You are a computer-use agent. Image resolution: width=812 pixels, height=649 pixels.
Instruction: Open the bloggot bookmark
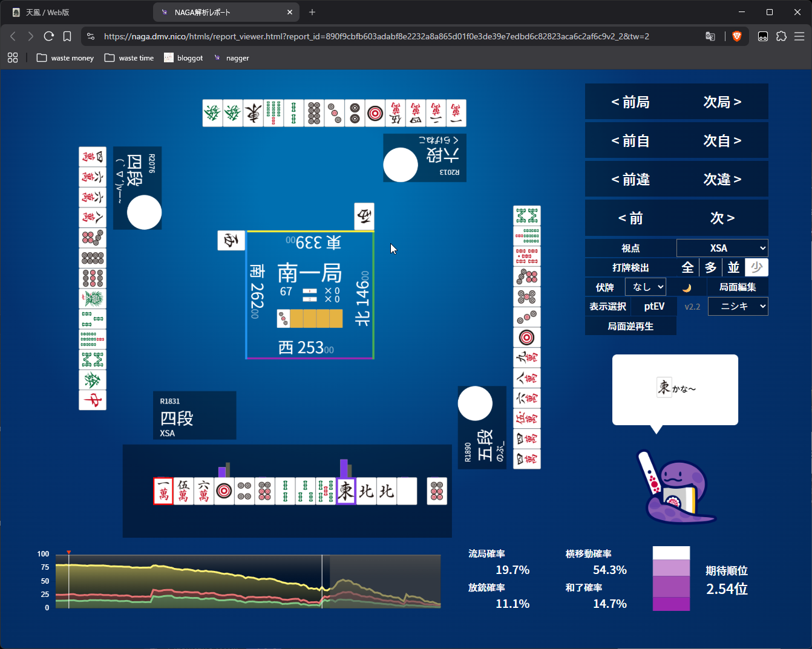click(x=183, y=58)
